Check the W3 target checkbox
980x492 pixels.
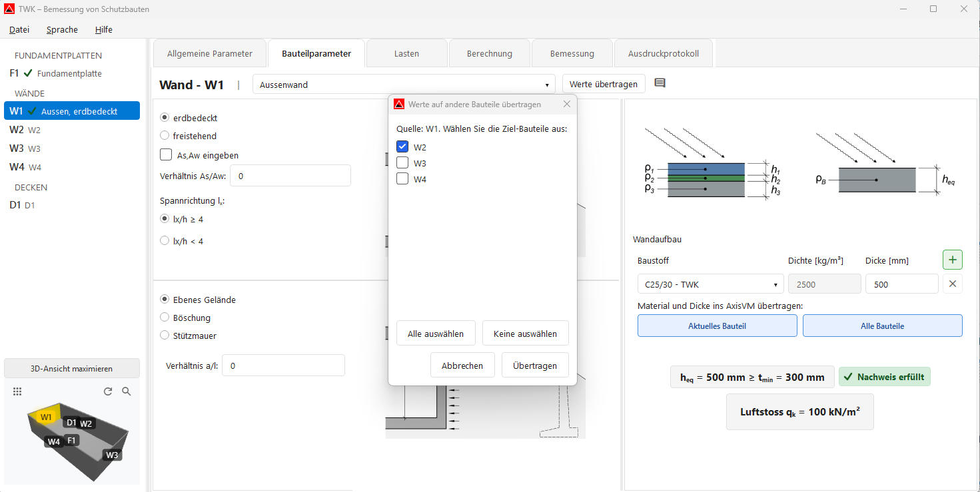point(402,162)
